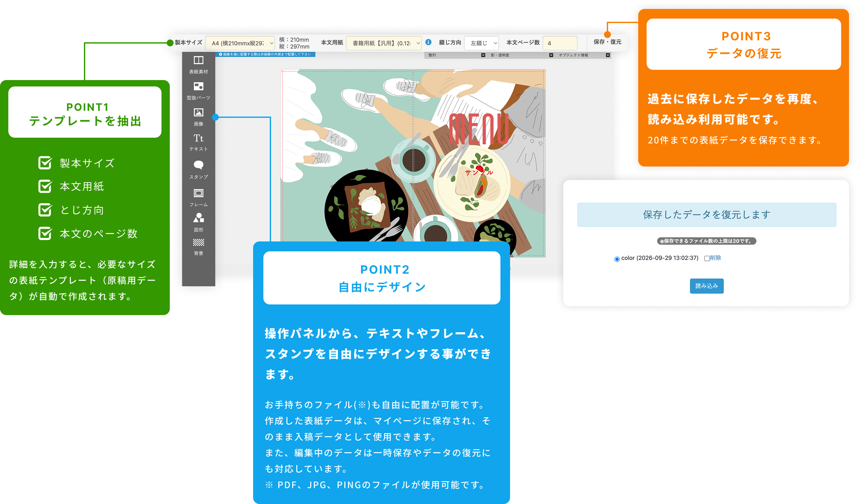Select the 型抜パーツ die-cut parts icon

pos(199,91)
